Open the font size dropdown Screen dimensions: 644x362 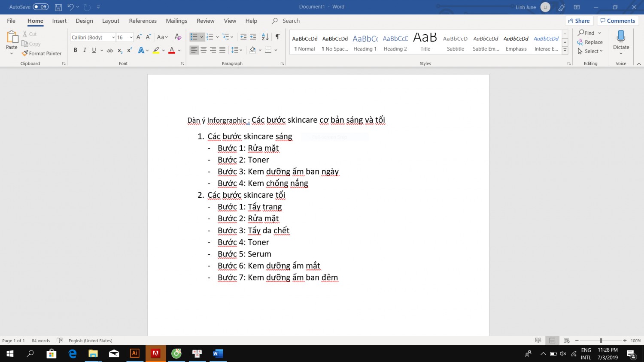point(131,37)
